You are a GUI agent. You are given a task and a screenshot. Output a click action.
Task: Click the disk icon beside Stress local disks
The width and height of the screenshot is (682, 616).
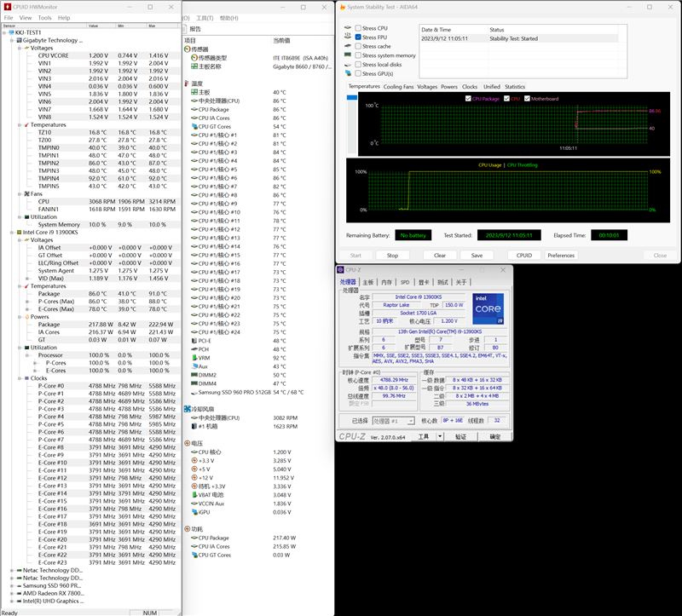(x=347, y=64)
